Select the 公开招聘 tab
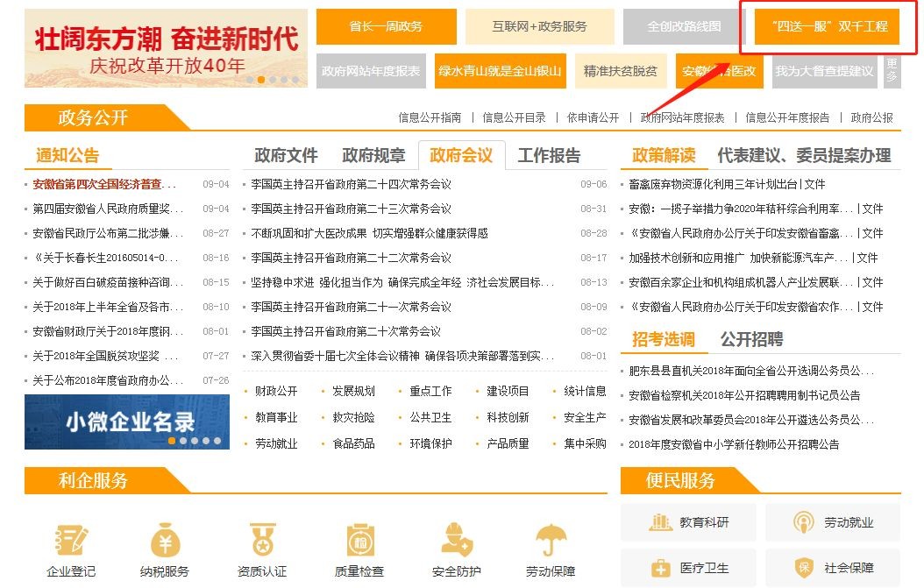The width and height of the screenshot is (924, 588). [751, 339]
